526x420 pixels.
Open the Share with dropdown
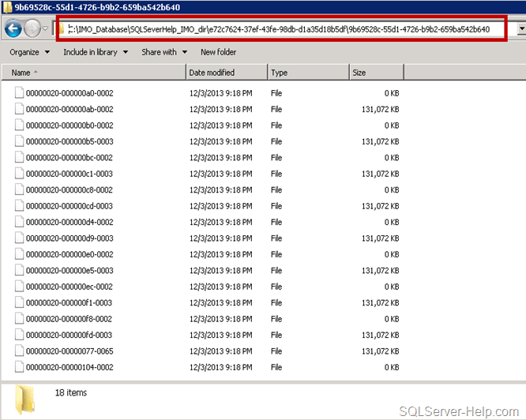(164, 52)
